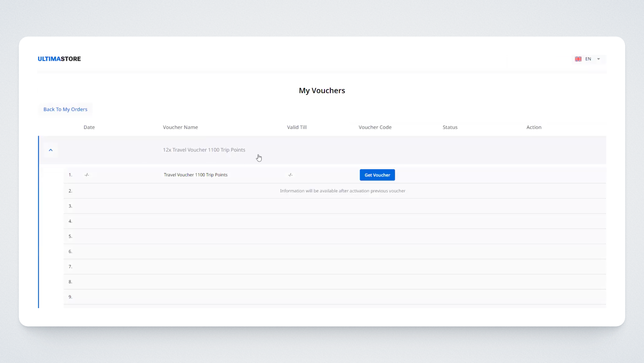Select the EN language label
The height and width of the screenshot is (363, 644).
point(588,59)
